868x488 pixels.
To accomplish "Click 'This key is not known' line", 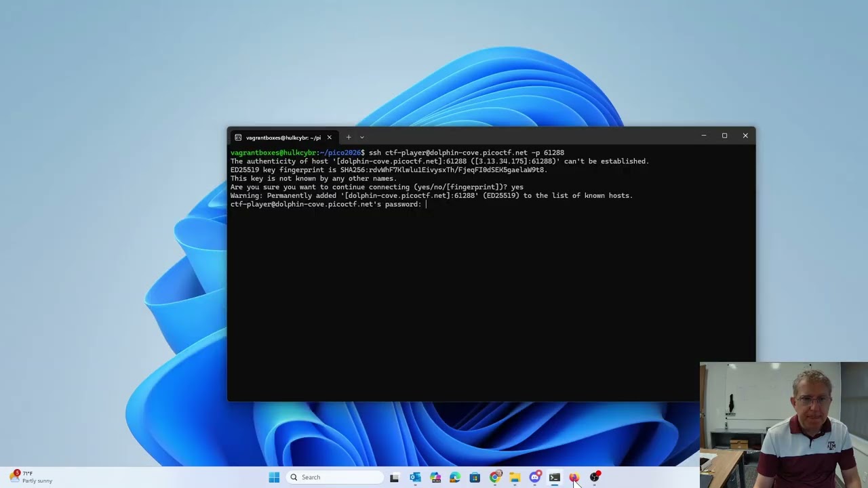I will click(313, 178).
